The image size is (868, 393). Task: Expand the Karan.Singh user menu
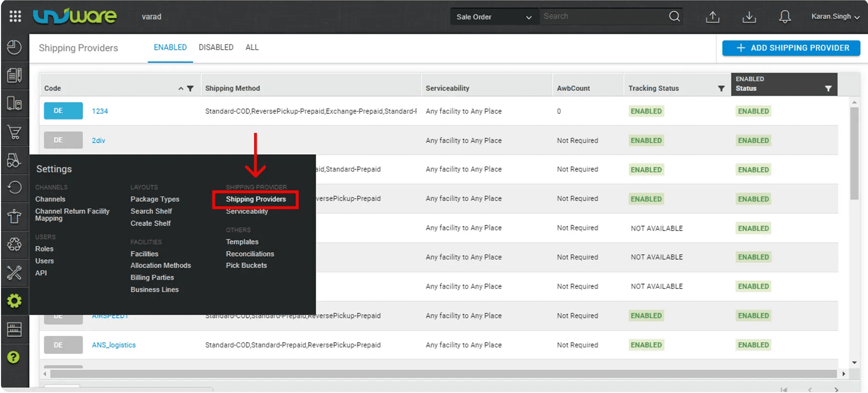(835, 16)
